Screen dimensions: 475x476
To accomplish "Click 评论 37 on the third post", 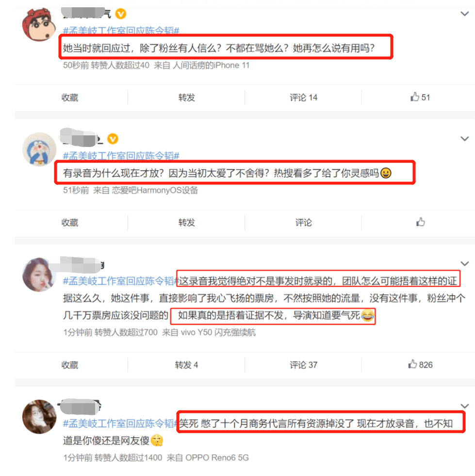I will pos(303,364).
